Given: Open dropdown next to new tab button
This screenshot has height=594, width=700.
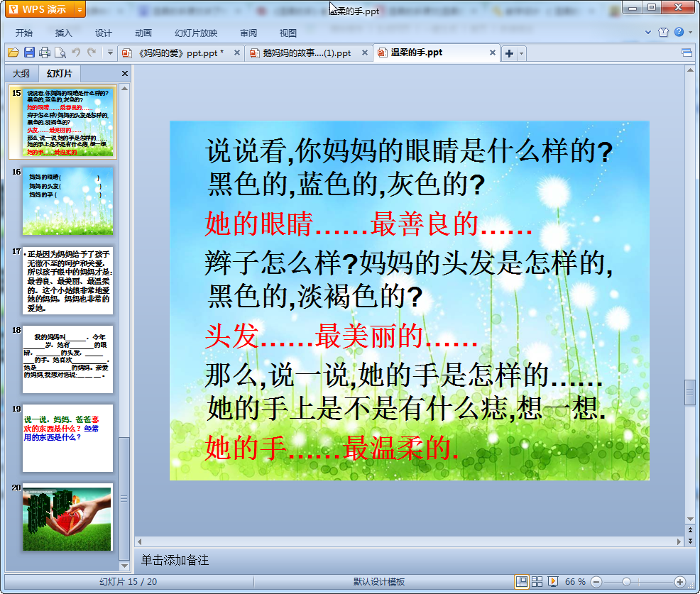Looking at the screenshot, I should (522, 53).
